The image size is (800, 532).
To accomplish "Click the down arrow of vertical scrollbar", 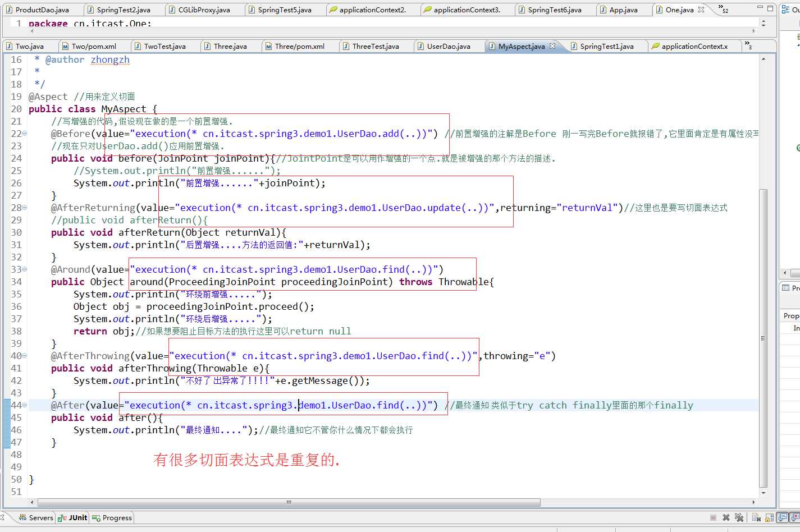I will coord(763,493).
